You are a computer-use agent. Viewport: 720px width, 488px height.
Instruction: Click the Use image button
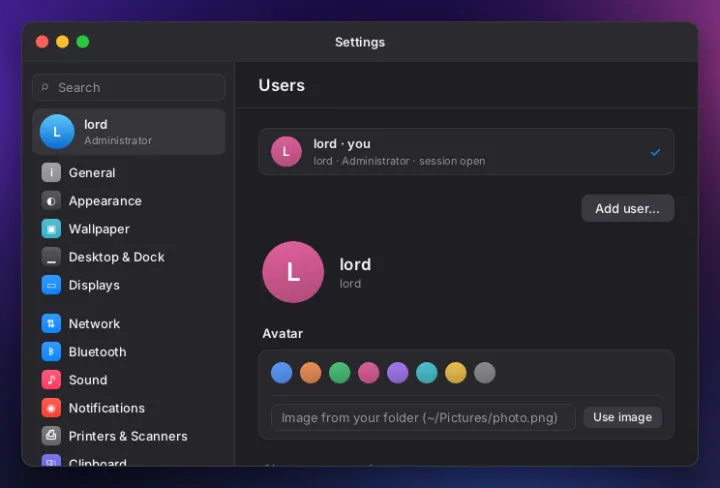click(623, 417)
